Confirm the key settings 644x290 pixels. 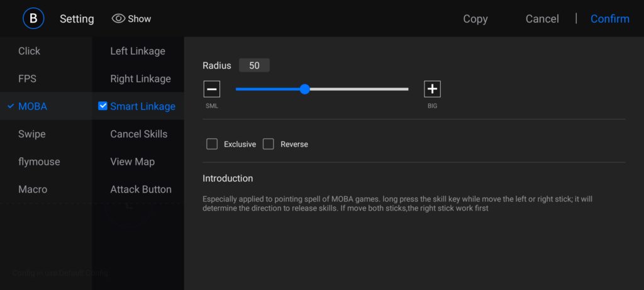point(609,19)
